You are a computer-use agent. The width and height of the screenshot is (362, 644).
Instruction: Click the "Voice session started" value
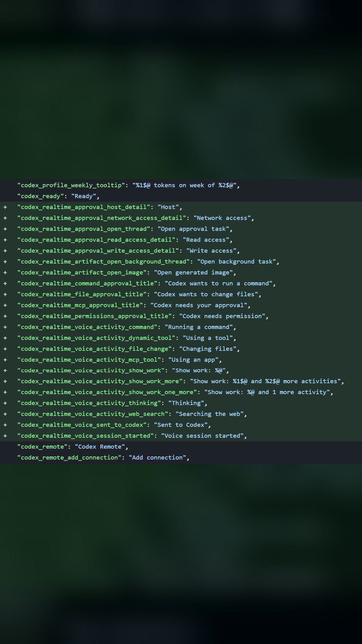tap(202, 436)
